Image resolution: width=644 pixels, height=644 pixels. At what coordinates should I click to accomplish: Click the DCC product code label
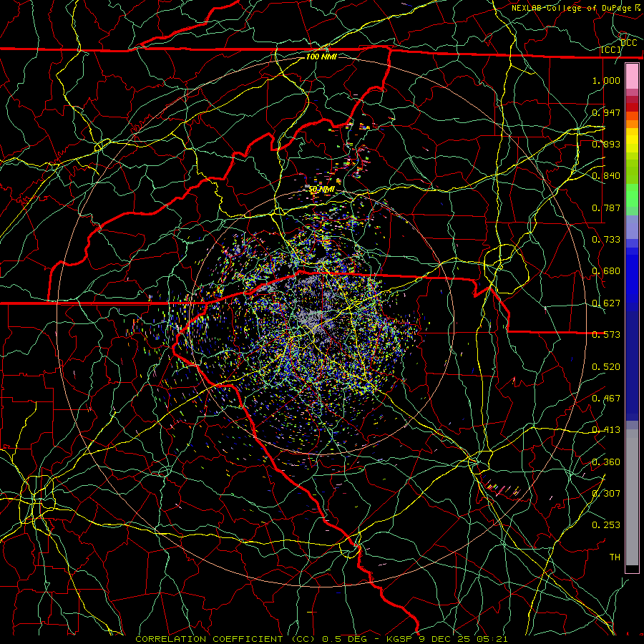tap(628, 43)
